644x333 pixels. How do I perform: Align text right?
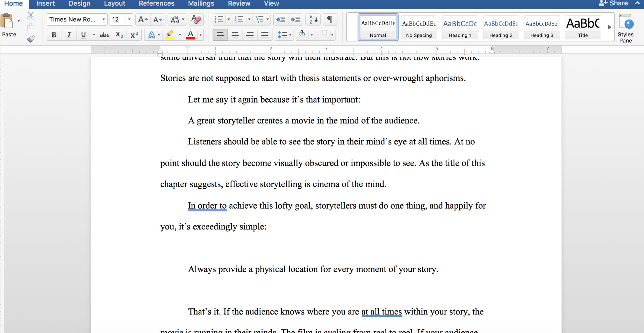tap(250, 35)
